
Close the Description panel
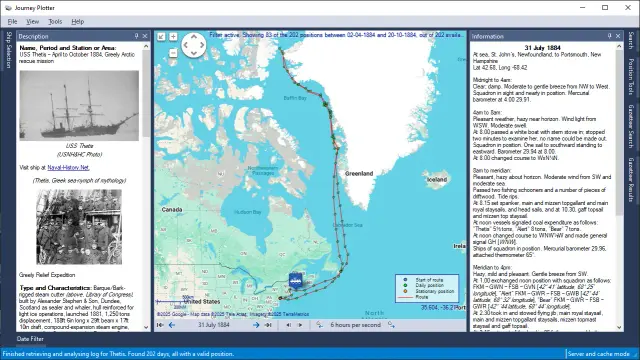[145, 36]
